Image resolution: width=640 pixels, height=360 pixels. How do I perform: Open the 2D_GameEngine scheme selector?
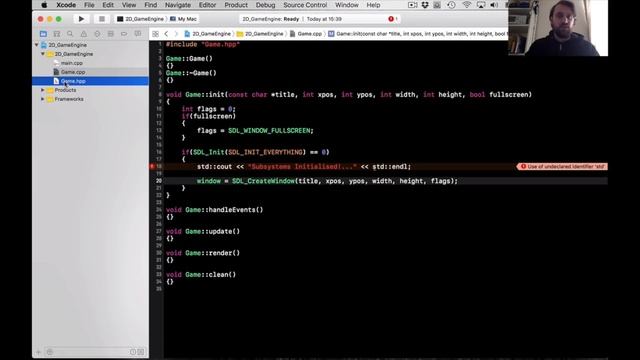click(140, 19)
